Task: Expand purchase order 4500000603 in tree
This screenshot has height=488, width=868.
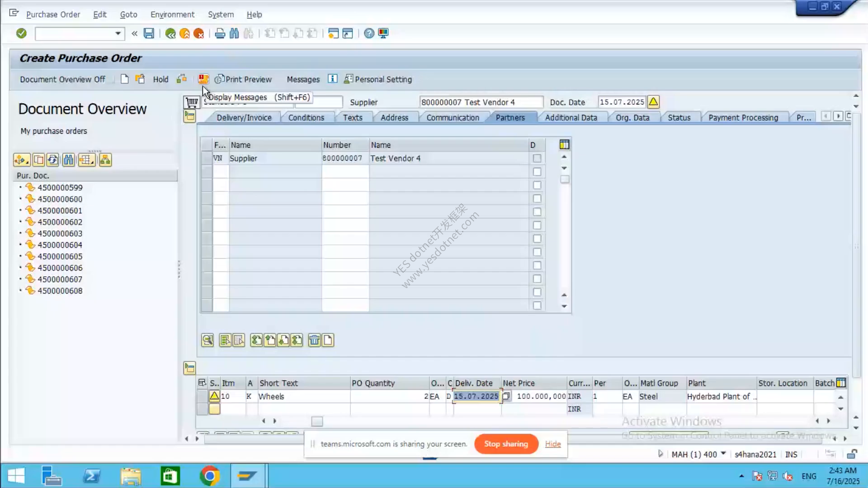Action: tap(20, 233)
